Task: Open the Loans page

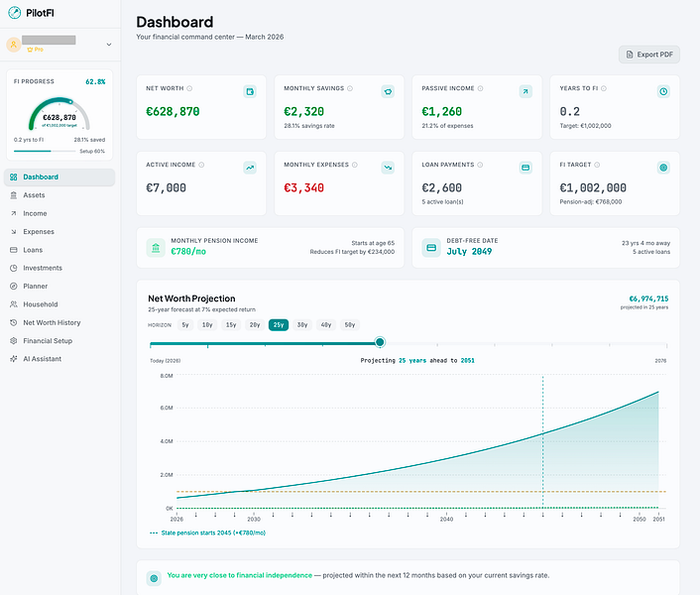Action: (59, 251)
